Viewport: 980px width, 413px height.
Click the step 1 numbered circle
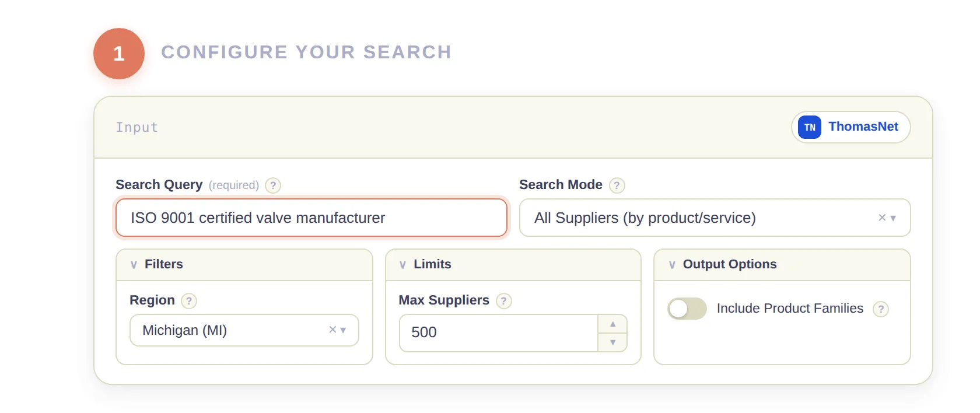coord(119,53)
